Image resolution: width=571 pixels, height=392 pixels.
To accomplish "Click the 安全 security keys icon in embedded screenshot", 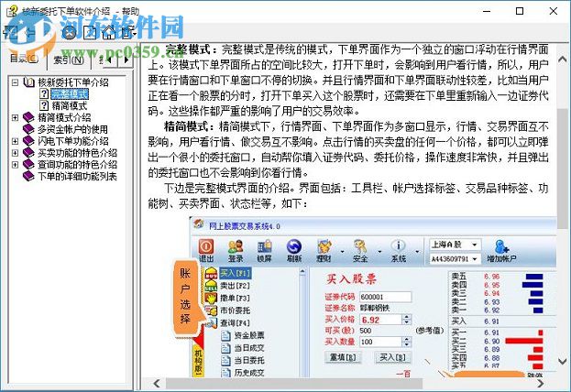I will [x=360, y=251].
